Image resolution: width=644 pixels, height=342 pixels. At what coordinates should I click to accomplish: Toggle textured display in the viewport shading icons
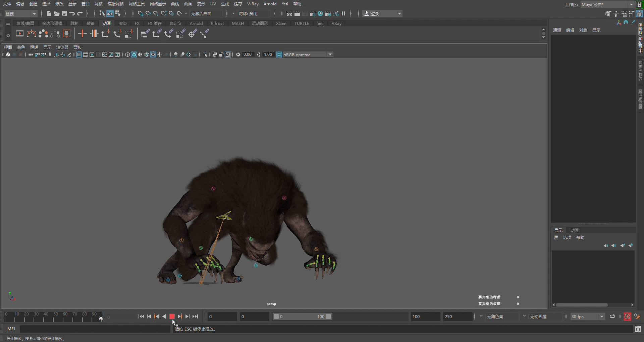pos(153,54)
